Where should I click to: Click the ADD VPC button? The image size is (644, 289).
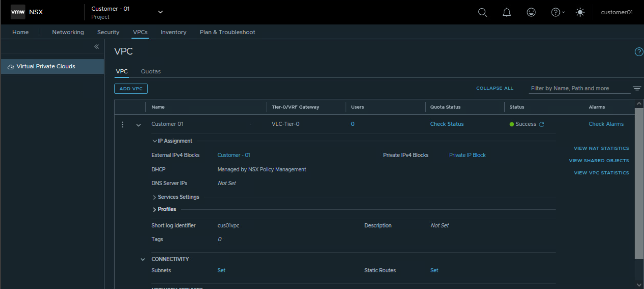(x=131, y=88)
